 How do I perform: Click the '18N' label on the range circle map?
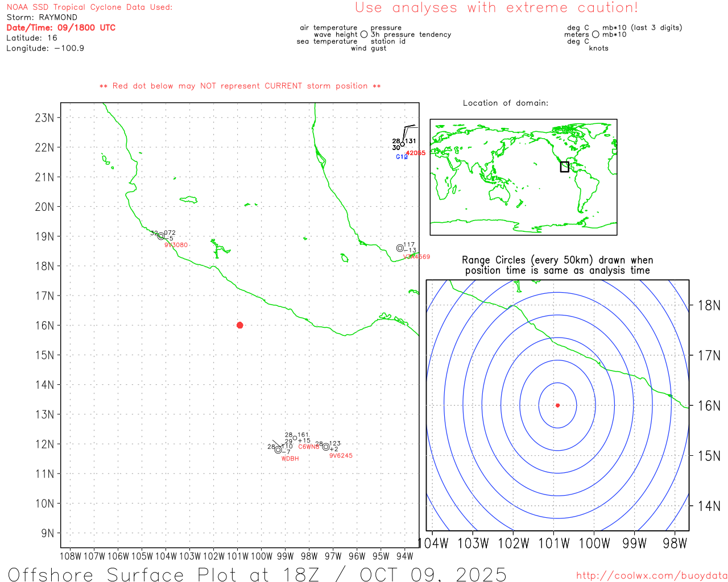709,306
